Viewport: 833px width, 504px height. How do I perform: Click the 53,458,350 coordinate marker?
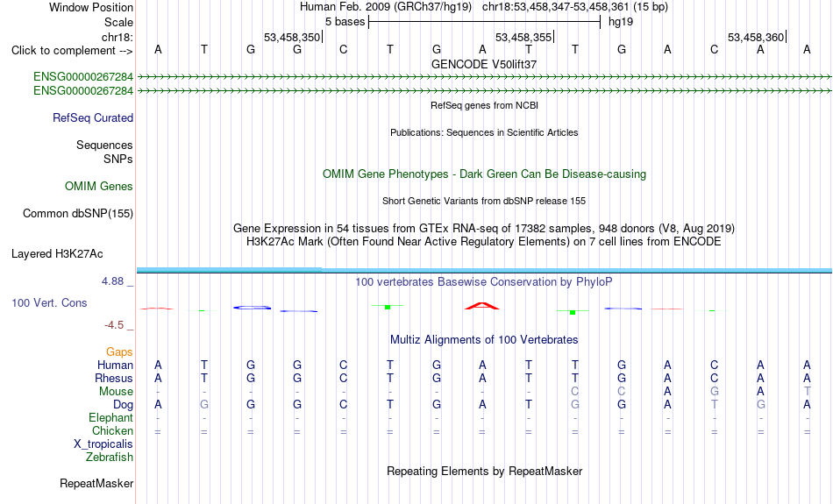[x=292, y=37]
